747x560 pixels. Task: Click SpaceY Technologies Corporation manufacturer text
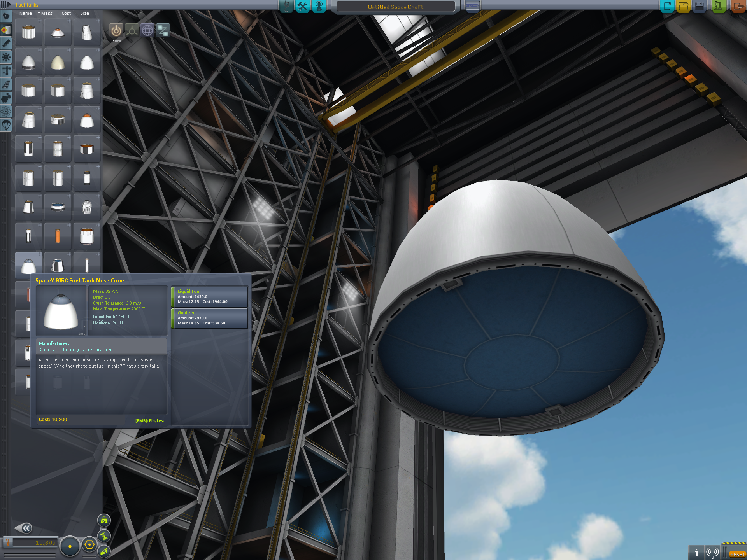(75, 350)
